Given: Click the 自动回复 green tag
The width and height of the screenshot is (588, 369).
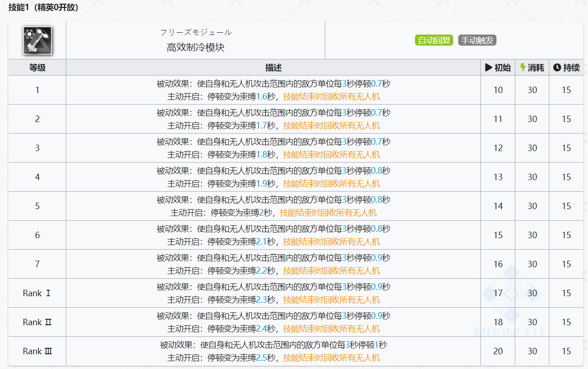Looking at the screenshot, I should click(x=434, y=40).
